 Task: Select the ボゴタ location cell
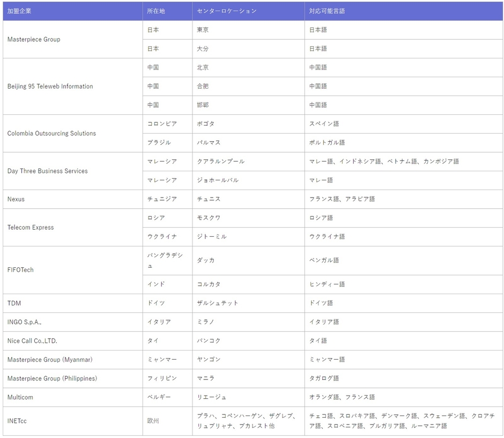tap(205, 123)
